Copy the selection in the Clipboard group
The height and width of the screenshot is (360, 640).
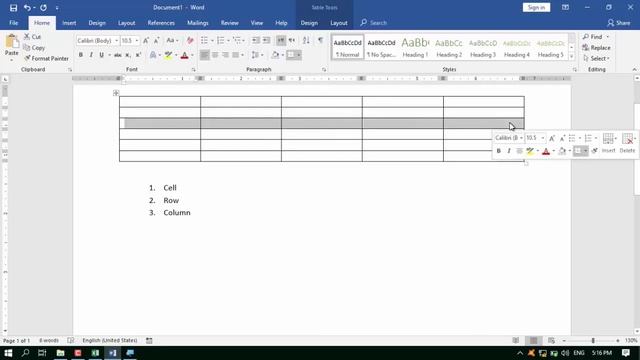click(34, 48)
